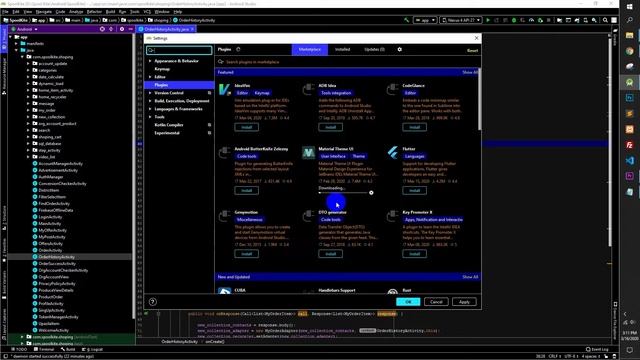Open Visual Studio Code from the taskbar
This screenshot has width=640, height=360.
(x=630, y=160)
